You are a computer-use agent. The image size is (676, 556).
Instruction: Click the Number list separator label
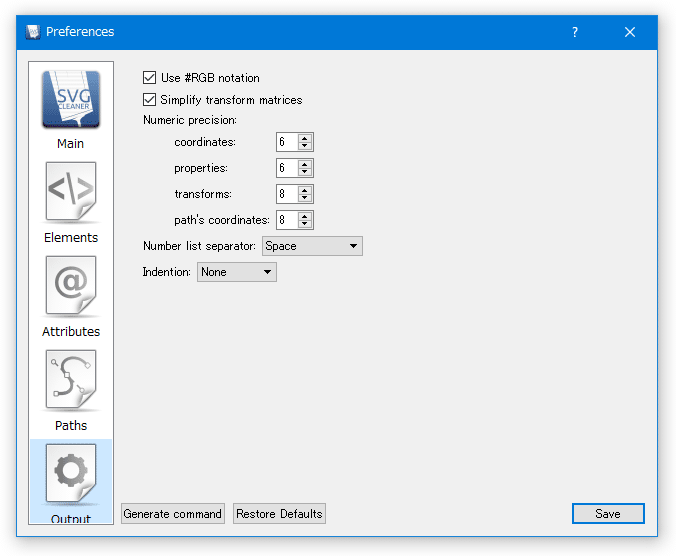pyautogui.click(x=199, y=246)
